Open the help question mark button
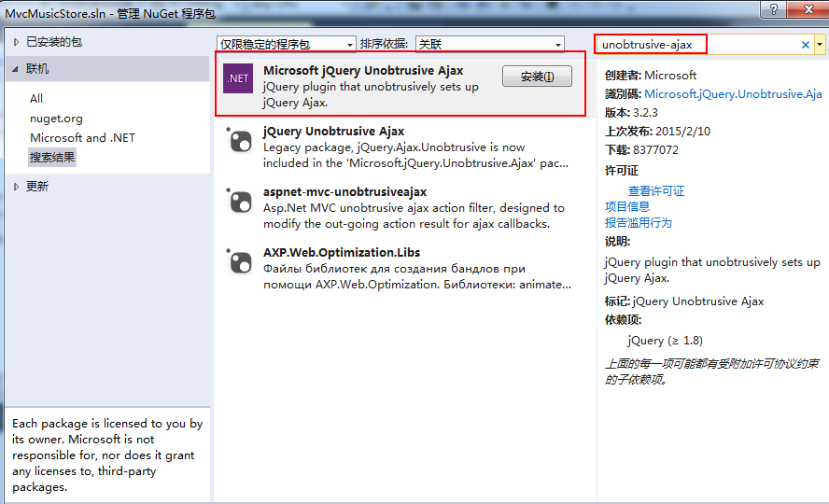 pyautogui.click(x=774, y=9)
